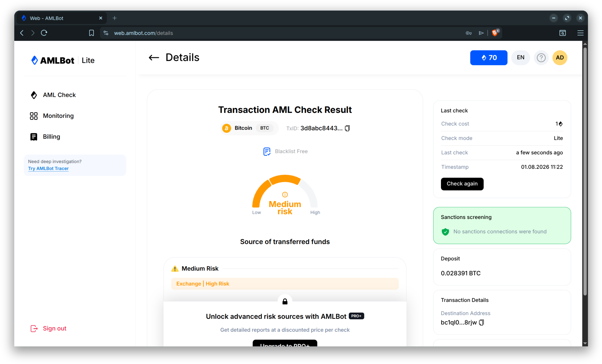Click the Medium Risk warning triangle icon
This screenshot has width=602, height=364.
[x=175, y=269]
